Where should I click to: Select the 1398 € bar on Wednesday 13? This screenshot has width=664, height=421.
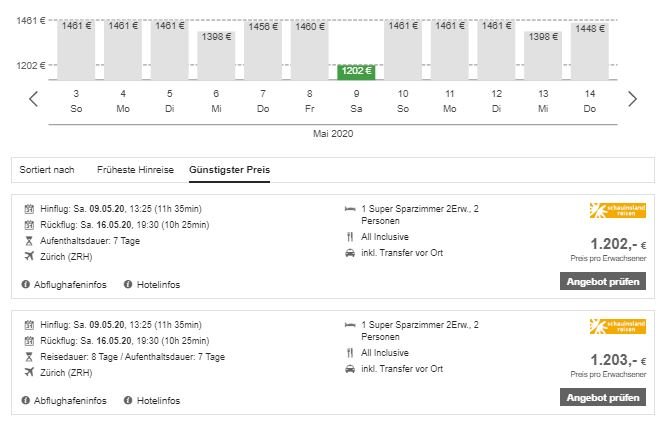tap(543, 55)
